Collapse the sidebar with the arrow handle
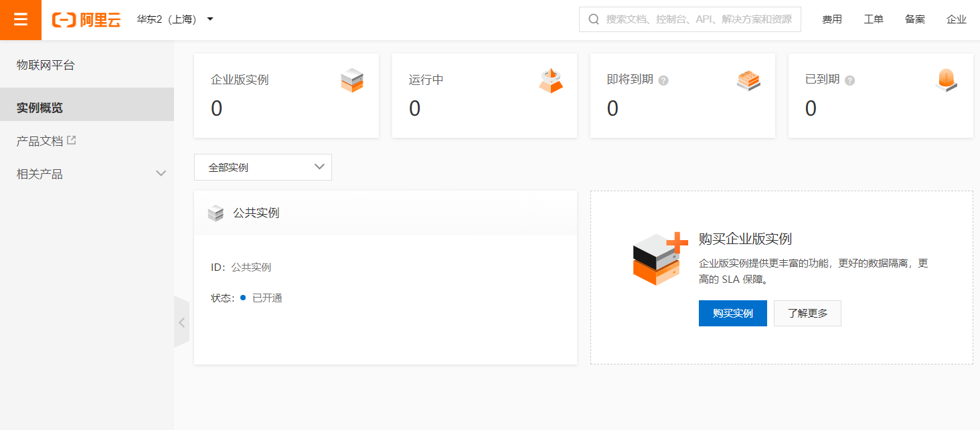Image resolution: width=980 pixels, height=430 pixels. pos(182,322)
